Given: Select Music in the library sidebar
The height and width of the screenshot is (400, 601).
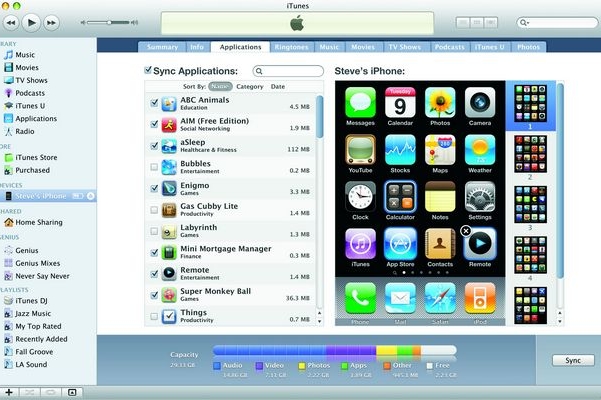Looking at the screenshot, I should click(25, 55).
